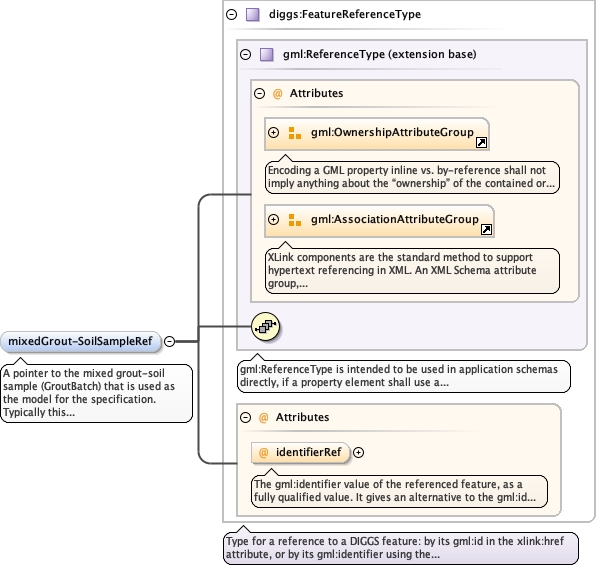Click the upper Attributes heading text
The width and height of the screenshot is (597, 568).
click(316, 93)
